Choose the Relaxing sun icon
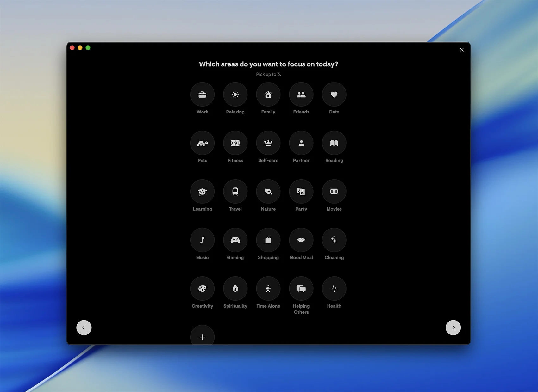This screenshot has width=538, height=392. point(235,95)
